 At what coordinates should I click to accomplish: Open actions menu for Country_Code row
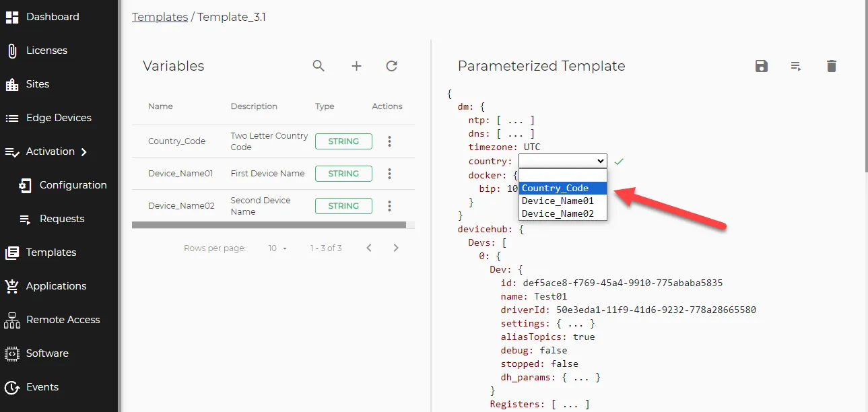coord(389,141)
